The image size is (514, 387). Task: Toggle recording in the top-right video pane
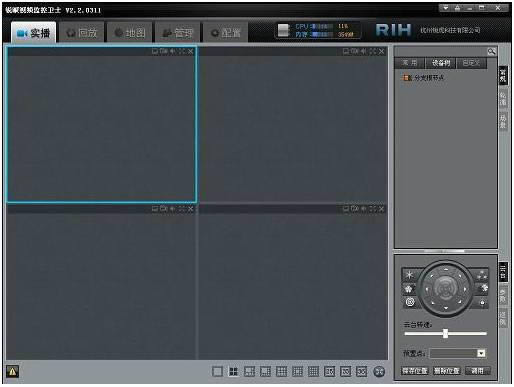[x=355, y=51]
